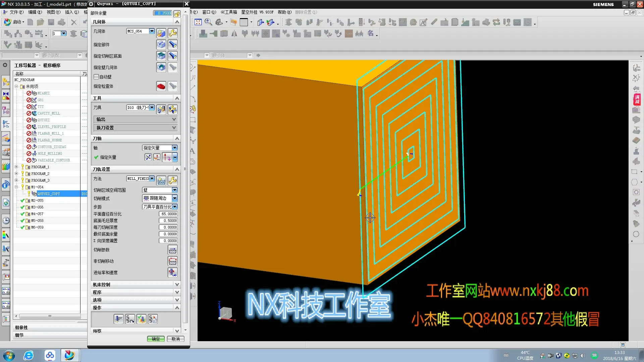Click the specify part (指定部件) select icon

click(161, 45)
